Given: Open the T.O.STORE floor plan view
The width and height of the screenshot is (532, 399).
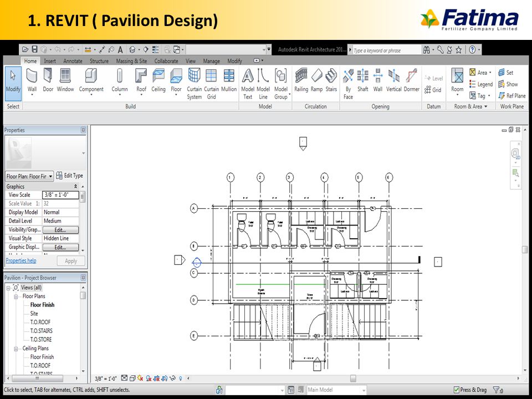Looking at the screenshot, I should [40, 339].
